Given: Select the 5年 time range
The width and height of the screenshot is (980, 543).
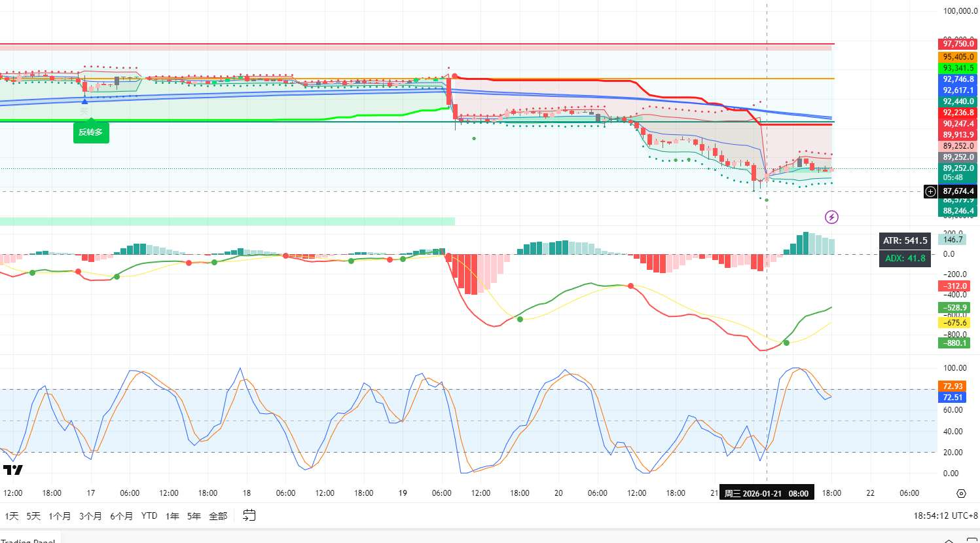Looking at the screenshot, I should tap(194, 516).
